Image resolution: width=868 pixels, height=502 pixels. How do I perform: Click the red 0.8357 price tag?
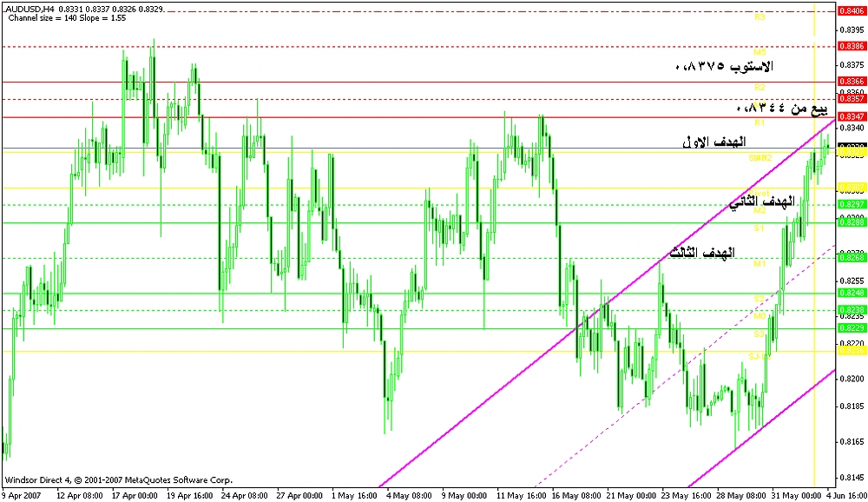point(852,98)
